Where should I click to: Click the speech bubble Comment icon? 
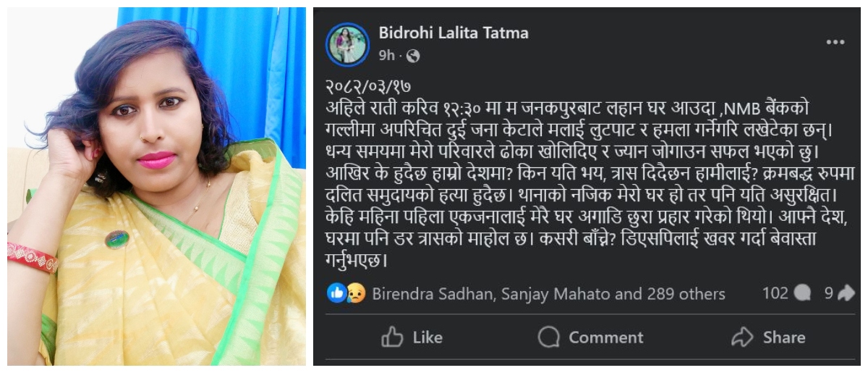coord(549,337)
